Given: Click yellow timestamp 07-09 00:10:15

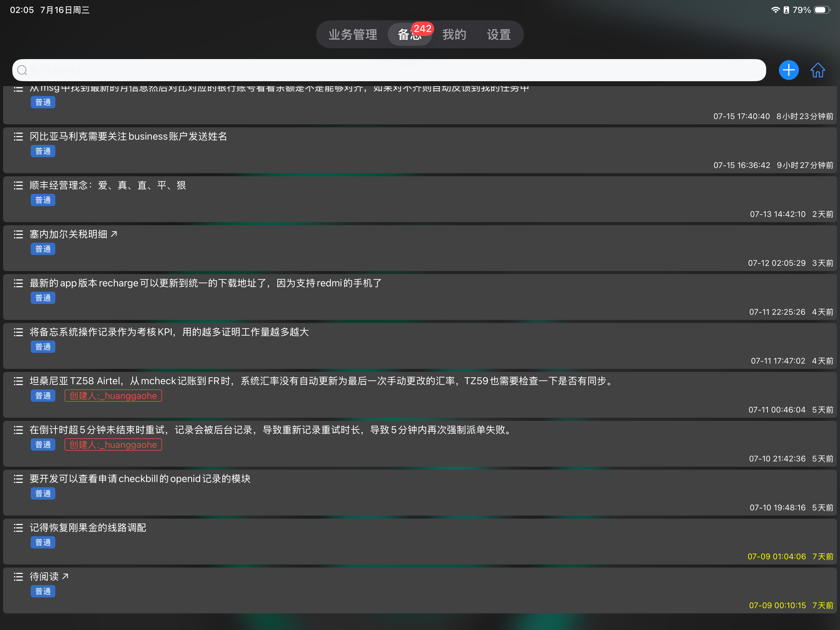Looking at the screenshot, I should tap(778, 606).
